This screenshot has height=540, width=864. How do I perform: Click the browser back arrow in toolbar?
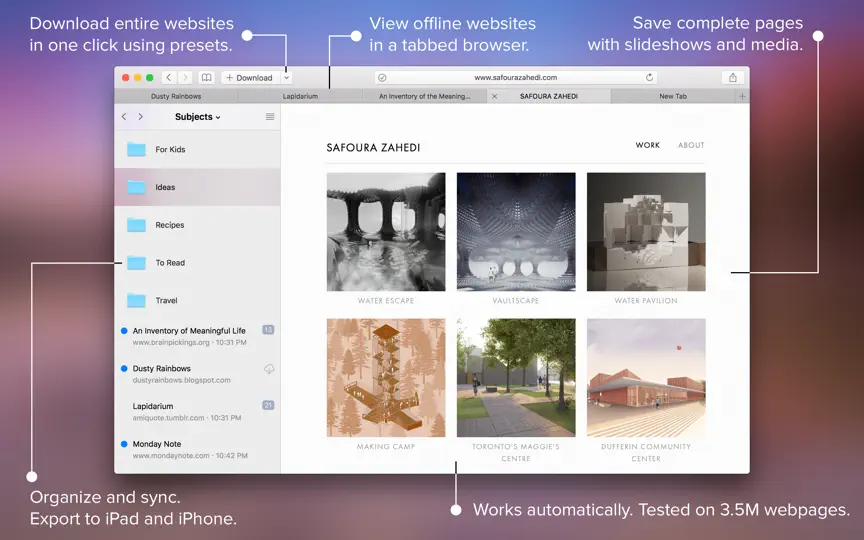pos(169,78)
